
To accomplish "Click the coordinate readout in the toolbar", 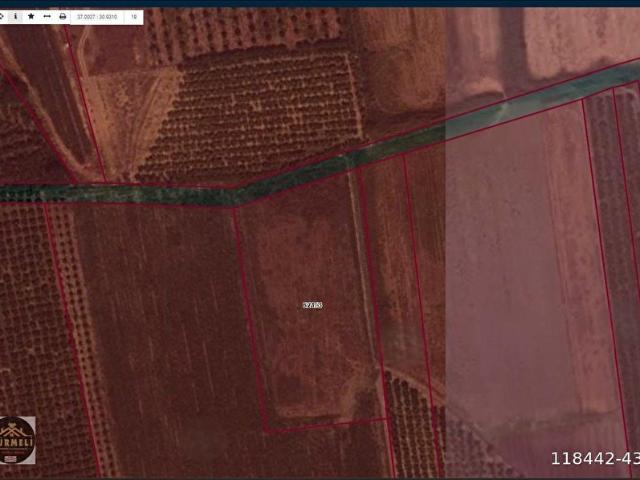I will click(97, 17).
